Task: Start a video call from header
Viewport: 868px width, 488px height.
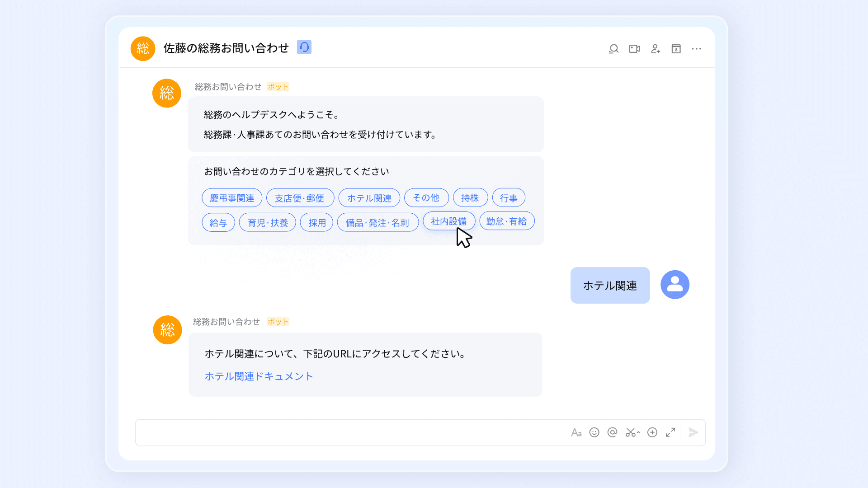Action: (634, 49)
